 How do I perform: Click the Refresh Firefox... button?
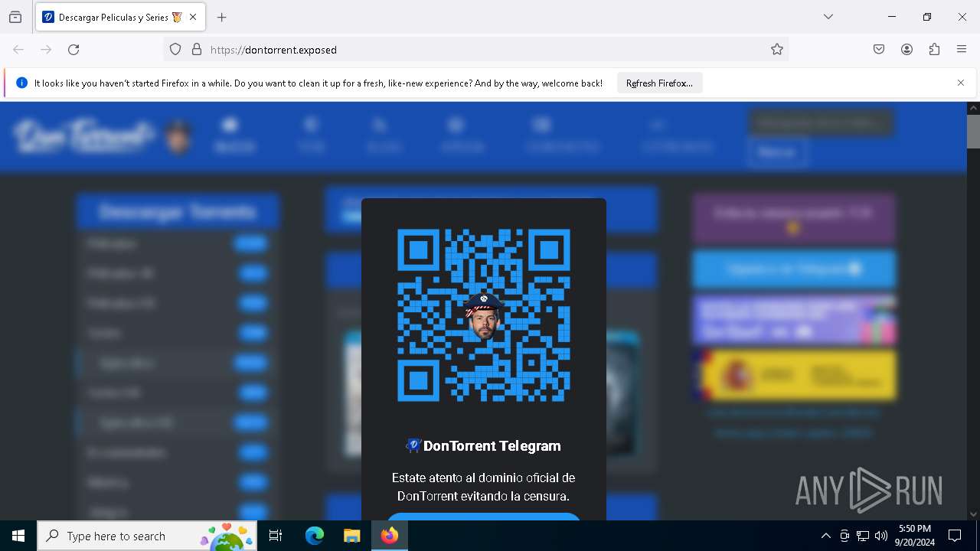click(659, 83)
